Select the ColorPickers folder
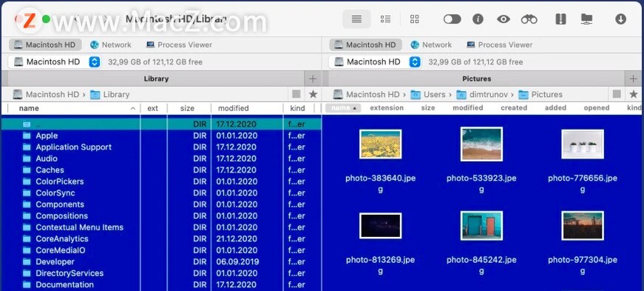The width and height of the screenshot is (644, 291). point(161,181)
